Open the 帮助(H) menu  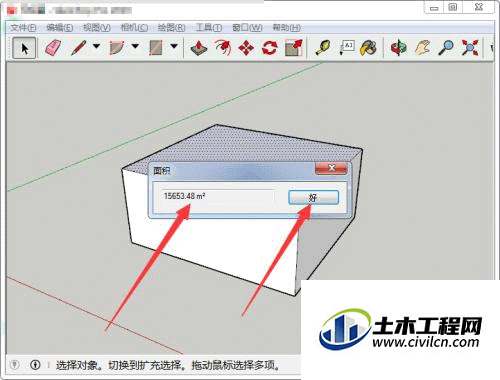click(286, 28)
